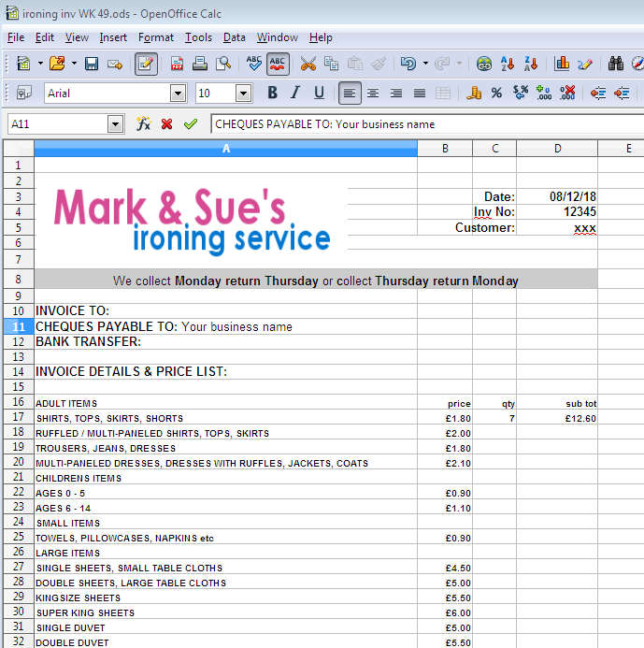Select cell with £12.60 sub total
The height and width of the screenshot is (648, 644).
coord(556,418)
